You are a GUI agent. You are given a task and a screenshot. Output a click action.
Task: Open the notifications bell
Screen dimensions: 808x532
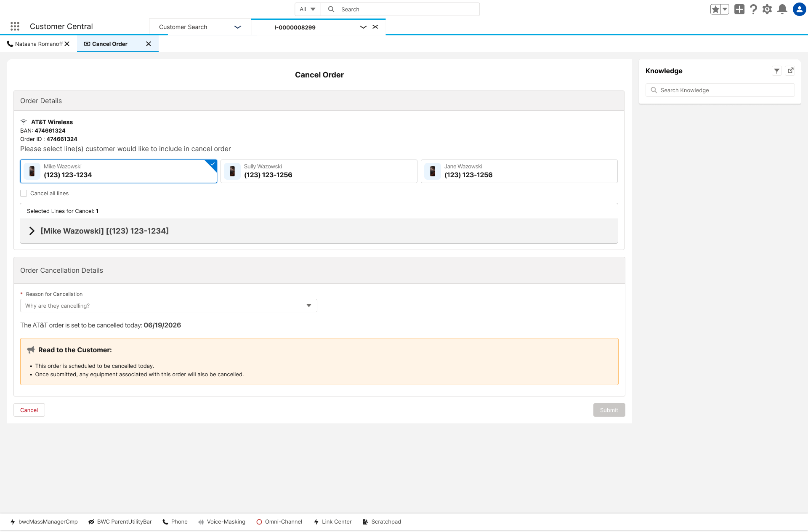click(x=782, y=9)
